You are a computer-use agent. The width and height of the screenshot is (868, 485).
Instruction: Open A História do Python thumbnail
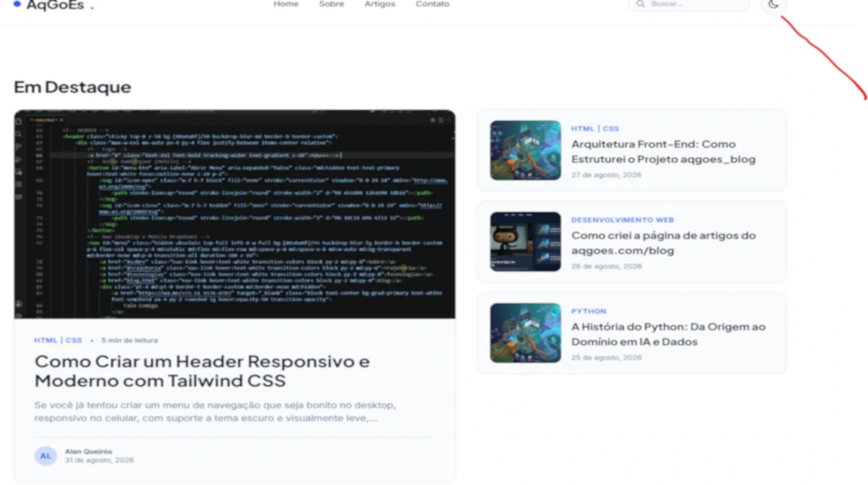click(526, 333)
